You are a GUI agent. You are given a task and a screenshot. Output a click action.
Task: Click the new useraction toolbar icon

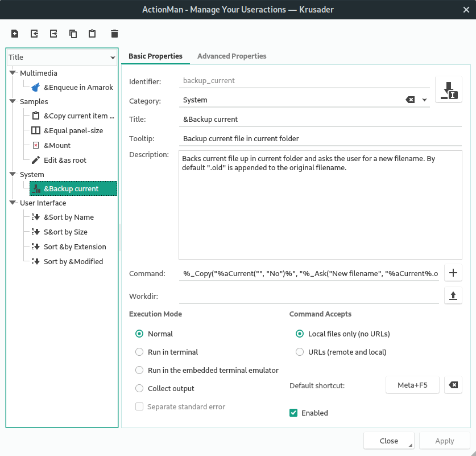(x=15, y=34)
